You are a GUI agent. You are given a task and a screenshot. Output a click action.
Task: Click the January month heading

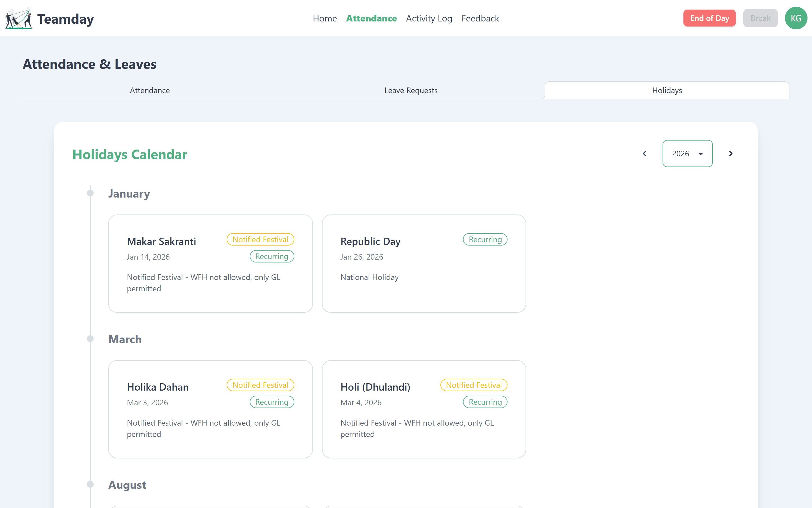click(129, 194)
